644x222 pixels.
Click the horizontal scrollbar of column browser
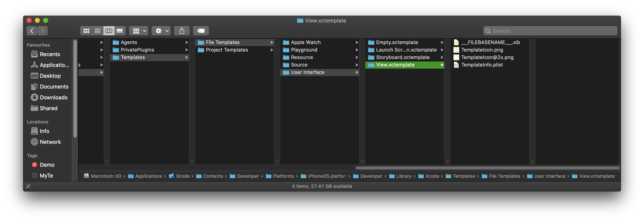487,168
